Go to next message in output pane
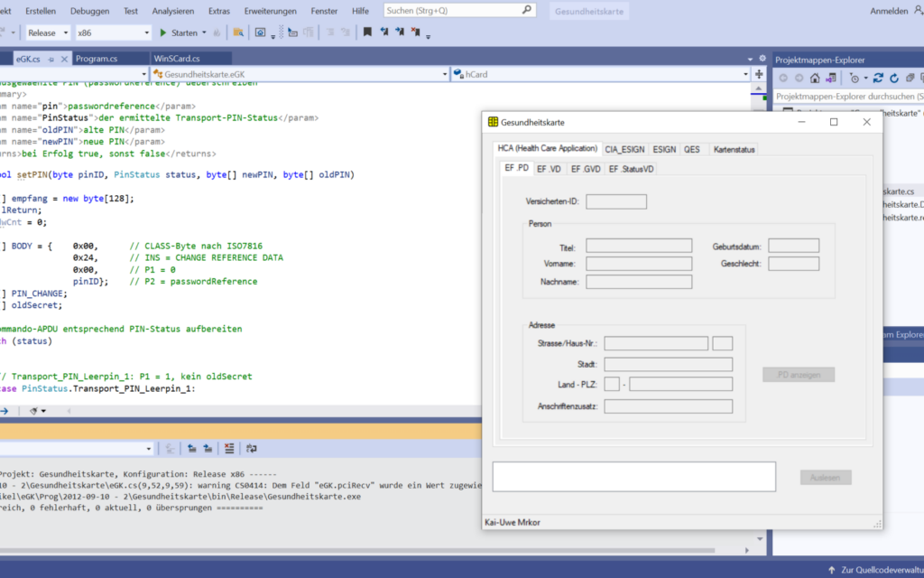 (x=208, y=448)
